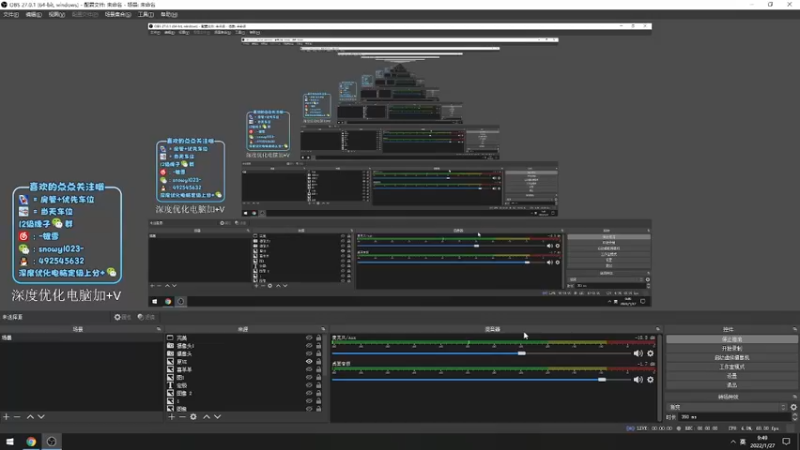Open the Windows notification center icon
Screen dimensions: 800x450
click(786, 442)
